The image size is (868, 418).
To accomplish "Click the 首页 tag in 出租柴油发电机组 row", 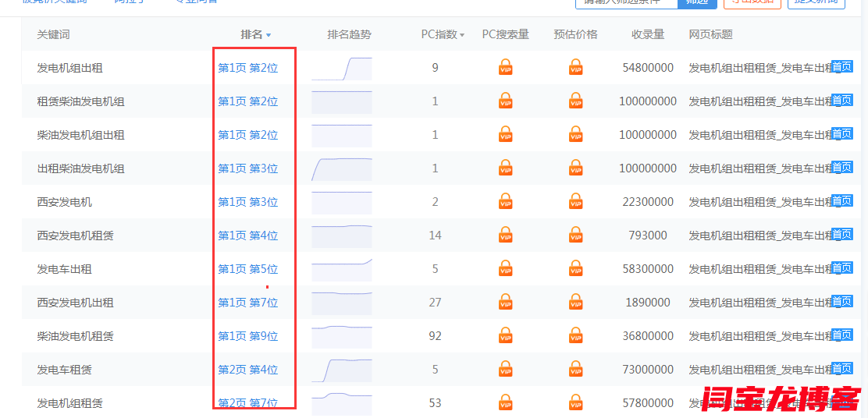I will coord(842,167).
